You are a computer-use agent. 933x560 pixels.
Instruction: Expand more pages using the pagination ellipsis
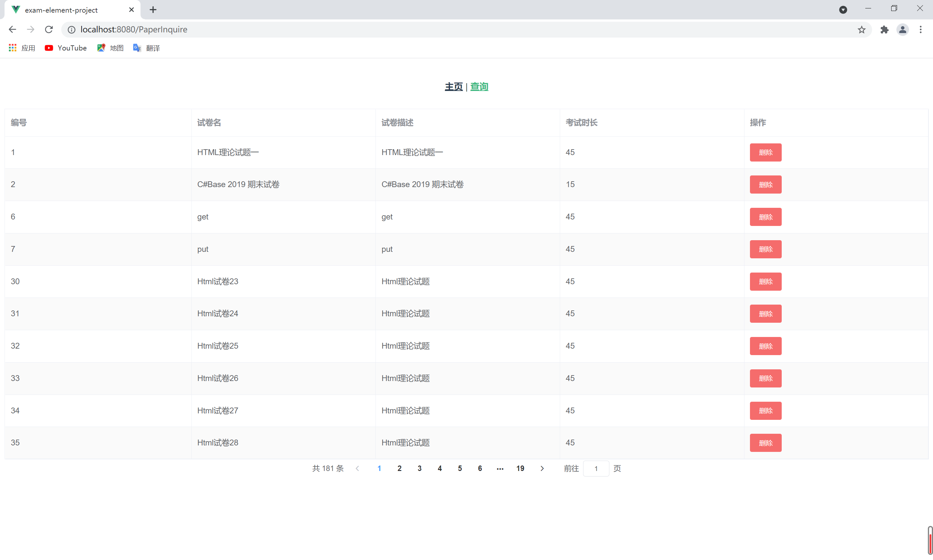(x=500, y=468)
